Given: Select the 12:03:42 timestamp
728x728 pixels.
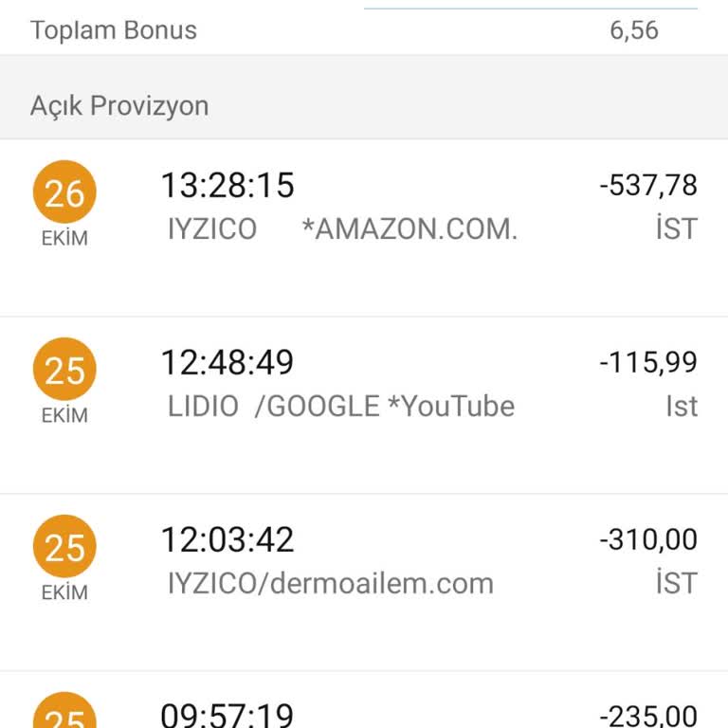Looking at the screenshot, I should pyautogui.click(x=227, y=539).
